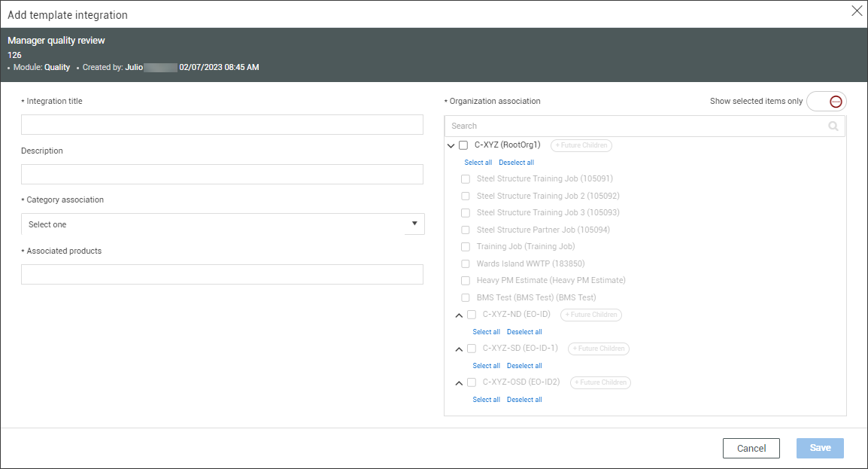Tick the Wards Island WWTP checkbox
868x469 pixels.
466,263
